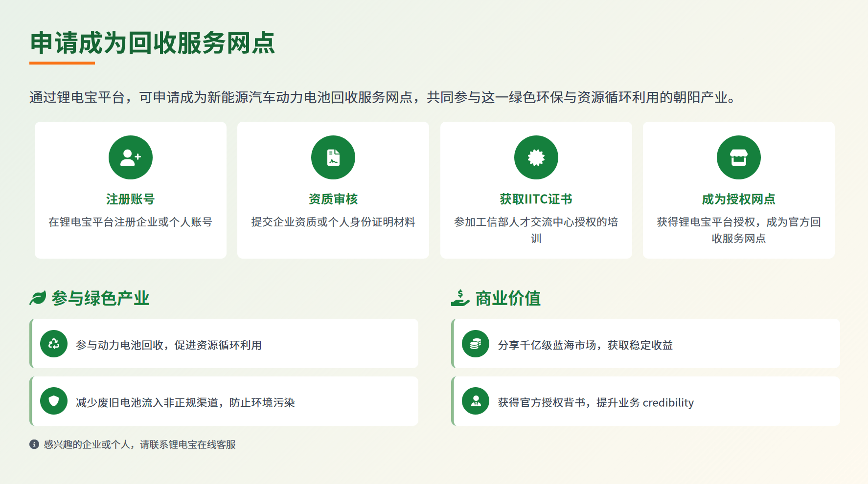Select the 资质审核 step title

[333, 199]
